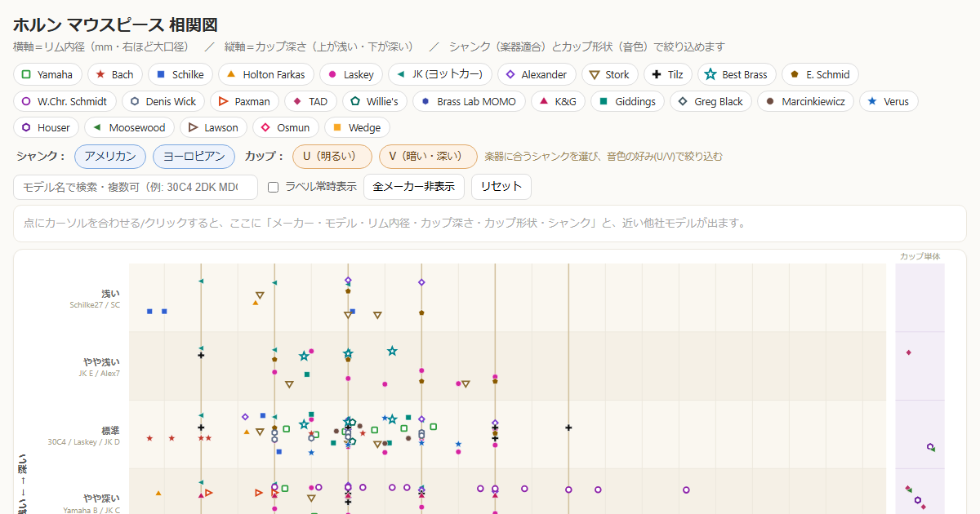Click the orange triangle marker in やや深い row

pos(158,493)
